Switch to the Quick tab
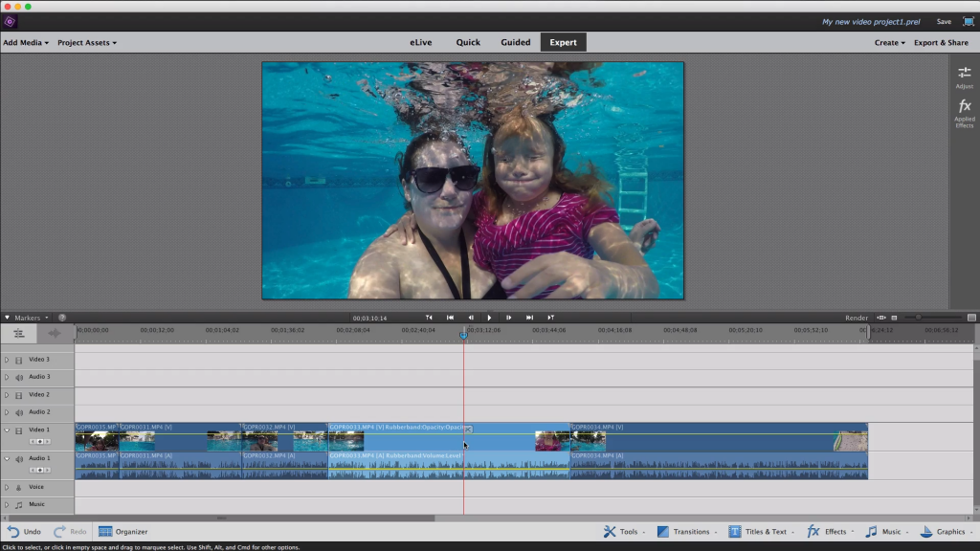This screenshot has height=551, width=980. tap(468, 42)
